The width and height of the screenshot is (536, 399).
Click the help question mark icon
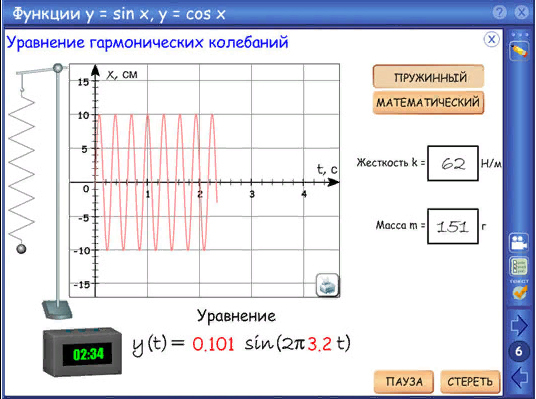click(500, 13)
